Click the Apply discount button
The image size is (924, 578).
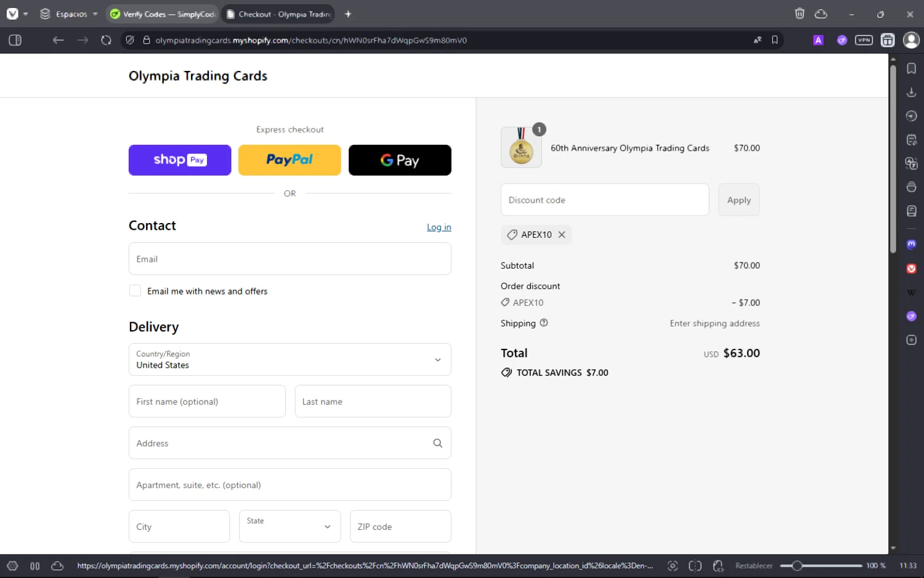(x=739, y=200)
